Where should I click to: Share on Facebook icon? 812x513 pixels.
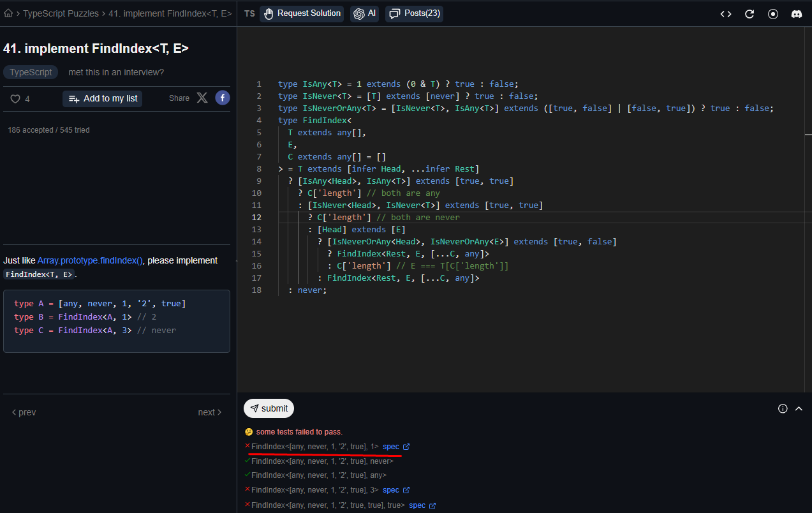click(222, 98)
